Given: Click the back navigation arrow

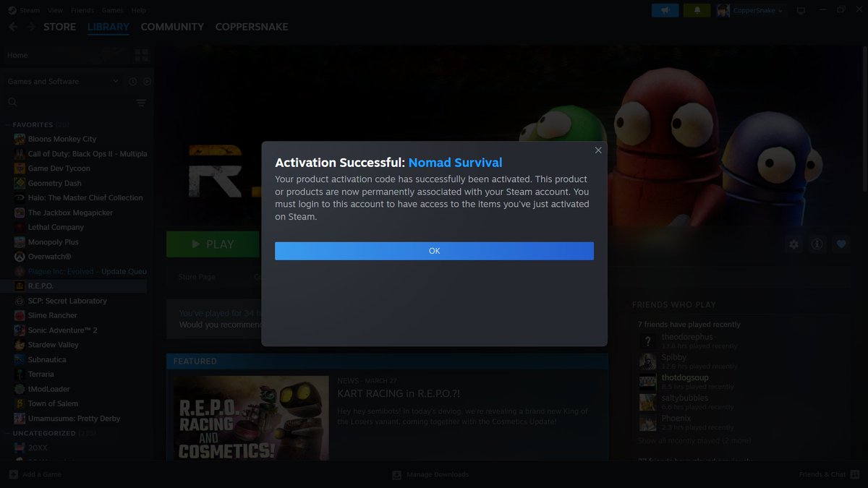Looking at the screenshot, I should click(13, 27).
